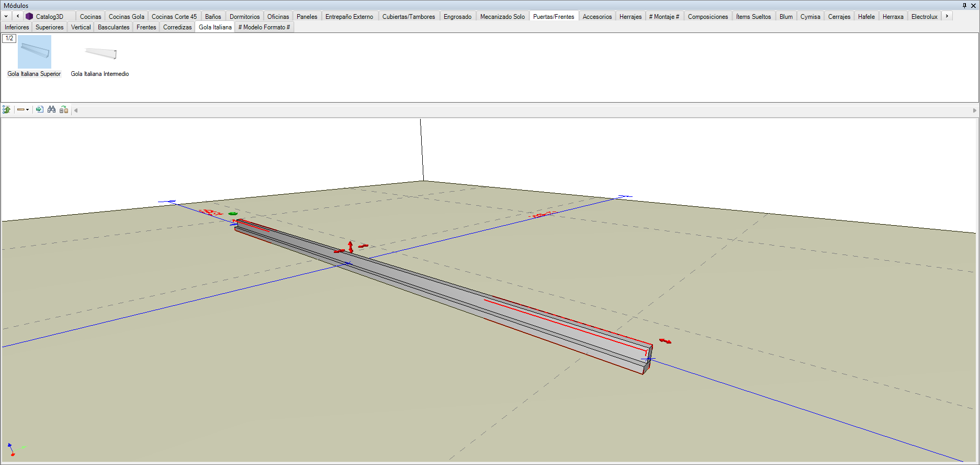
Task: Click the binoculars search icon
Action: (51, 109)
